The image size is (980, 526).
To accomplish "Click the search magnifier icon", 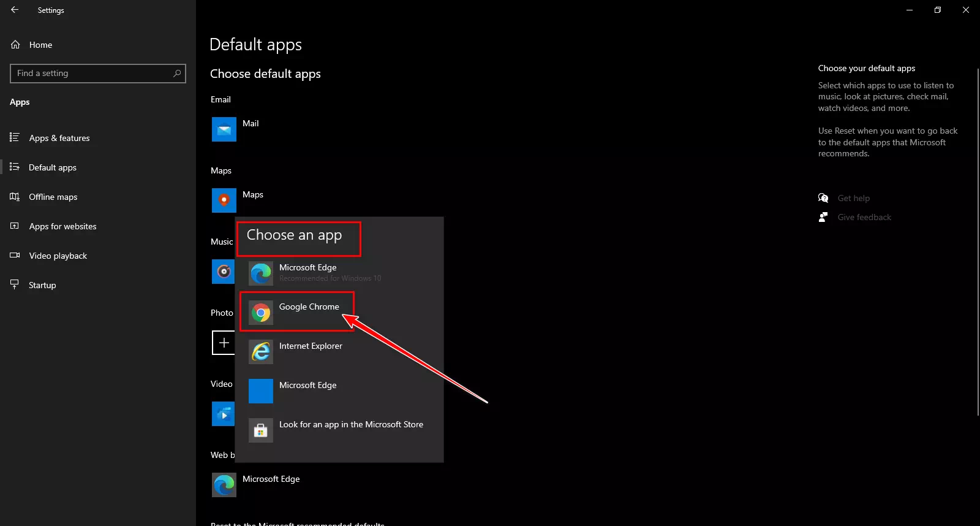I will (177, 74).
